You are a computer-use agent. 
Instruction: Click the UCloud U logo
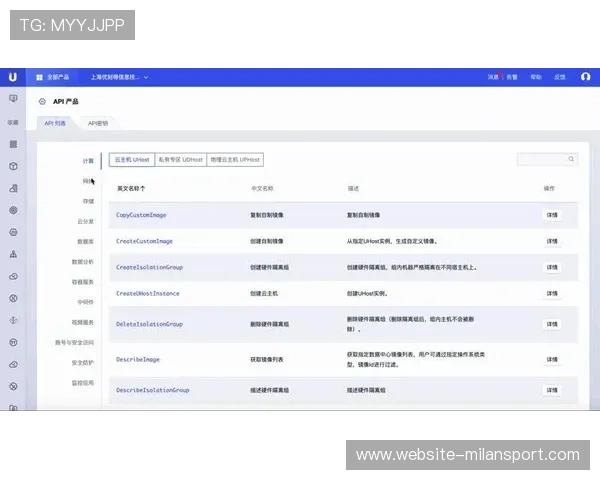[x=13, y=77]
